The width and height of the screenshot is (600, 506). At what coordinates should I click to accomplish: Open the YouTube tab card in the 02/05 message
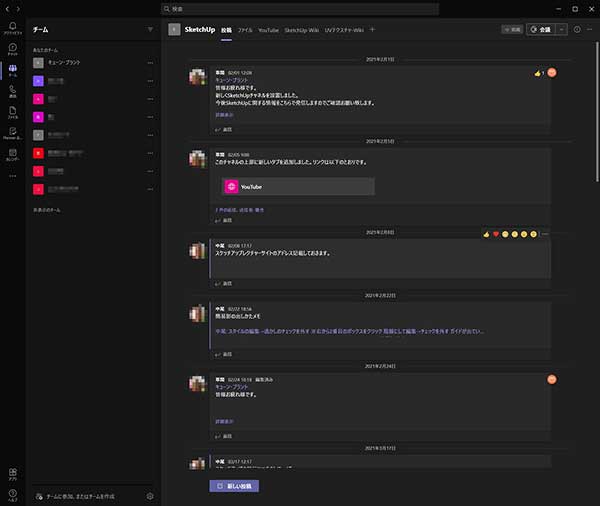pyautogui.click(x=298, y=187)
